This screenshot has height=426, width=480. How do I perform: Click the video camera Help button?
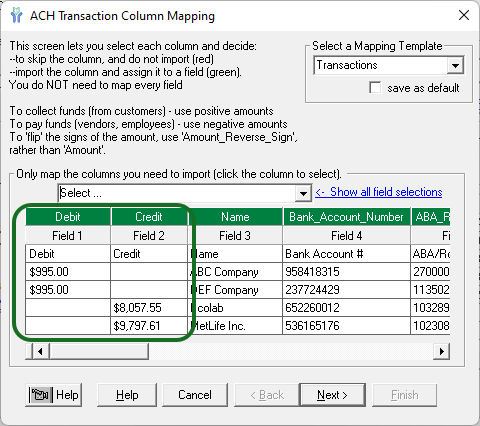(x=54, y=395)
